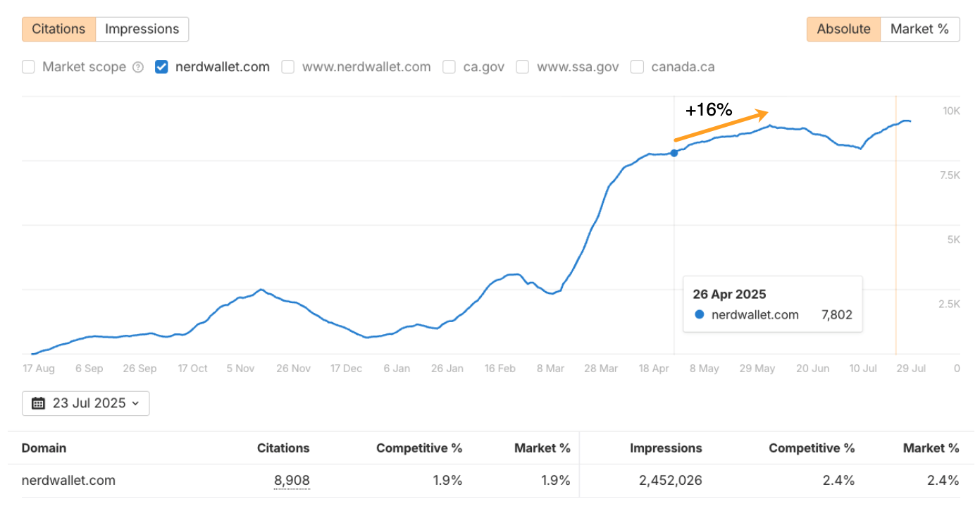
Task: Switch to the Impressions tab
Action: (x=142, y=29)
